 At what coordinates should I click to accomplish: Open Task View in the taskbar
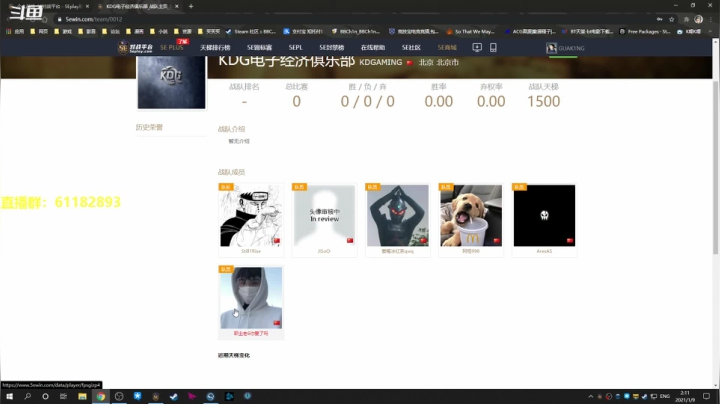click(63, 396)
